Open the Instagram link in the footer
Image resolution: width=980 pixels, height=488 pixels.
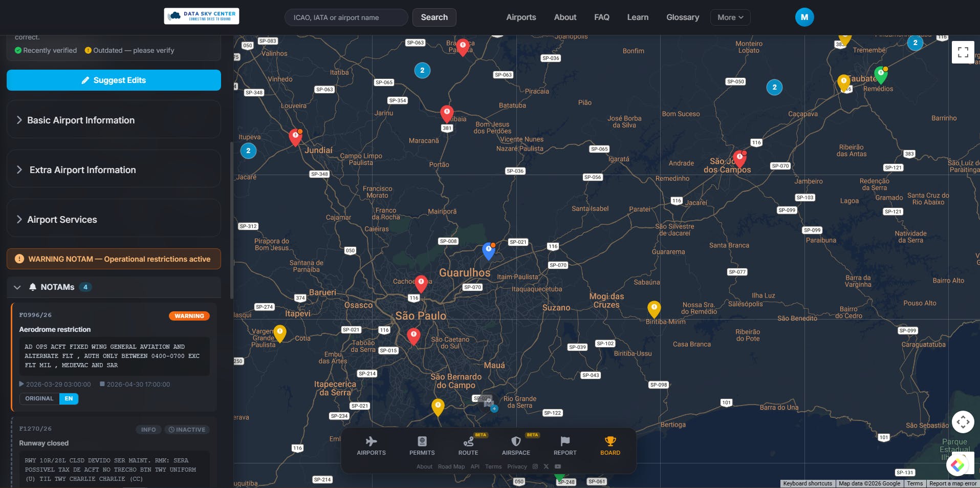pos(534,466)
